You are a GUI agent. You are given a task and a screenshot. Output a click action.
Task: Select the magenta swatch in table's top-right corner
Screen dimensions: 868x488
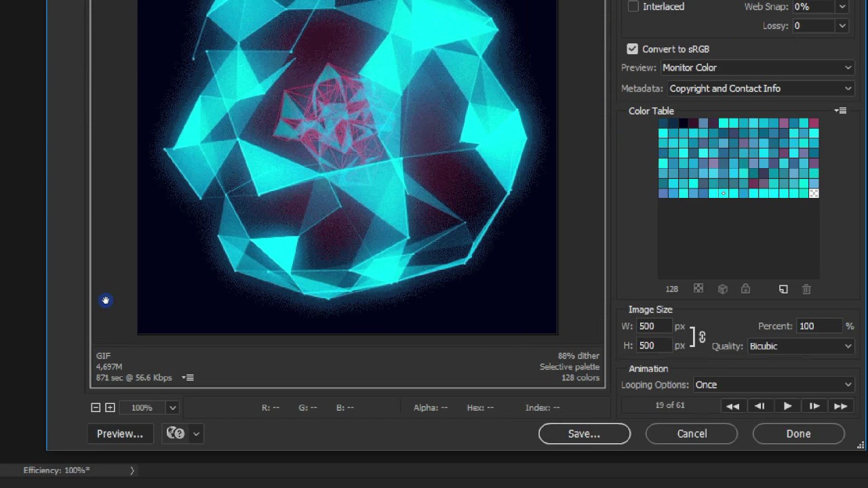[814, 123]
